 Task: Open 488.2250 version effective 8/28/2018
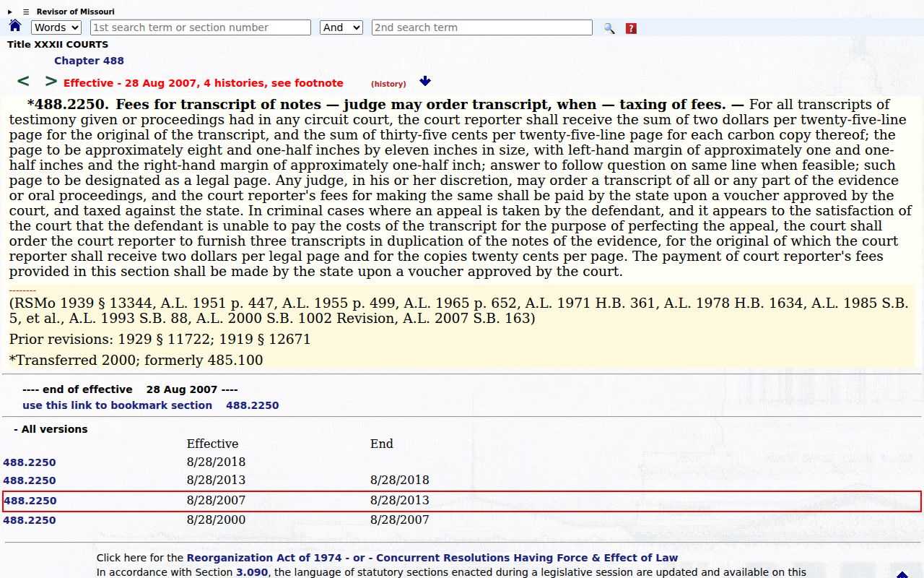tap(30, 462)
